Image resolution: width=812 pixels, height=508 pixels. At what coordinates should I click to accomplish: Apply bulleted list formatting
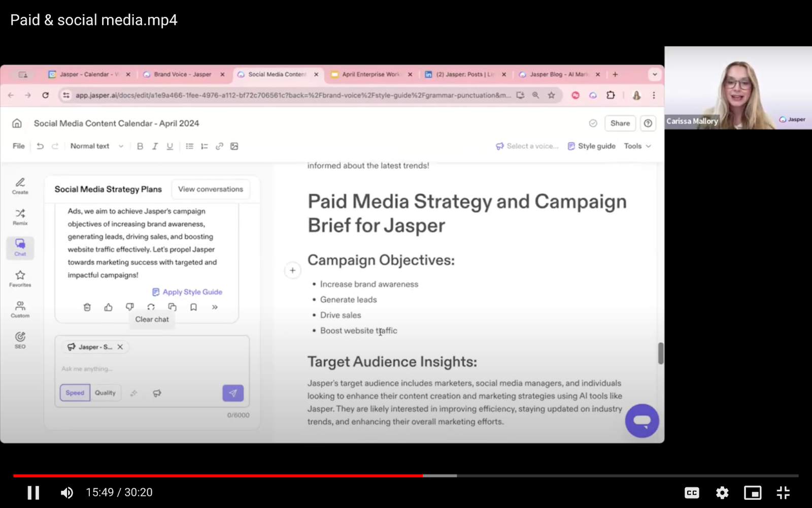point(190,146)
